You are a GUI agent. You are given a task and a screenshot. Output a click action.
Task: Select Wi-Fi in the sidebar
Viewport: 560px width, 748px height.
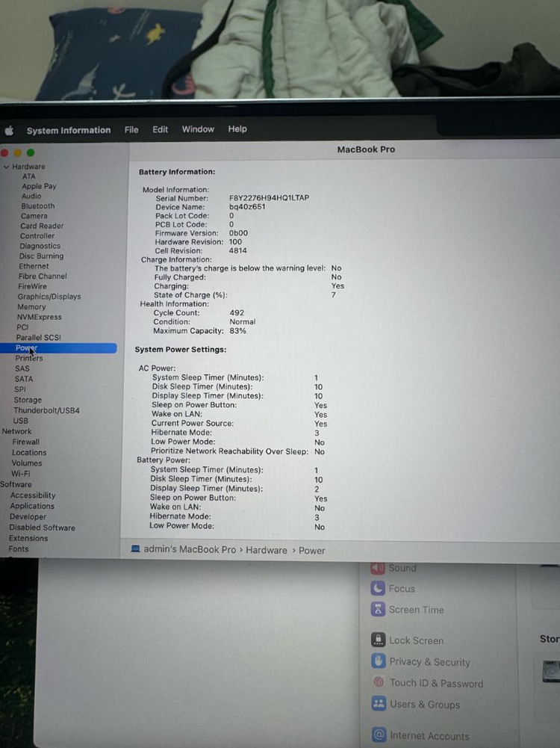[20, 474]
